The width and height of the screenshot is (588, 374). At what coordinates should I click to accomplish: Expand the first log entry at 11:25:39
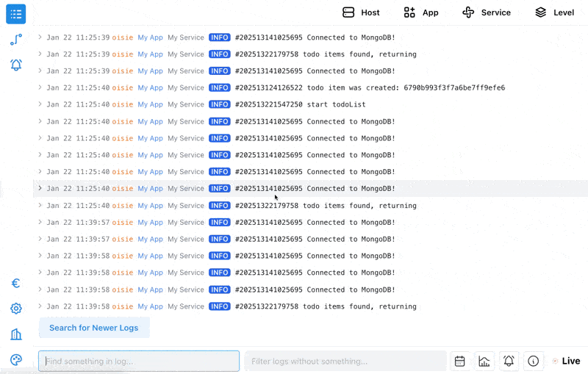click(40, 37)
